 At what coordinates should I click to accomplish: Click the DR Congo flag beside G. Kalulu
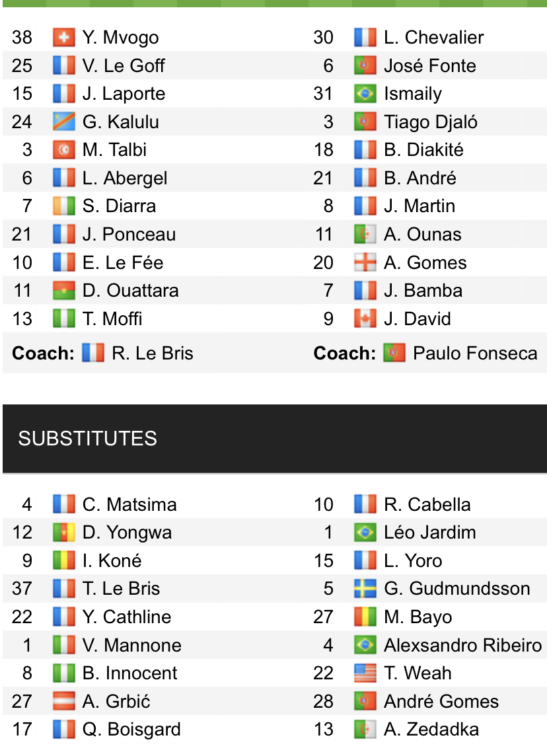pyautogui.click(x=63, y=122)
